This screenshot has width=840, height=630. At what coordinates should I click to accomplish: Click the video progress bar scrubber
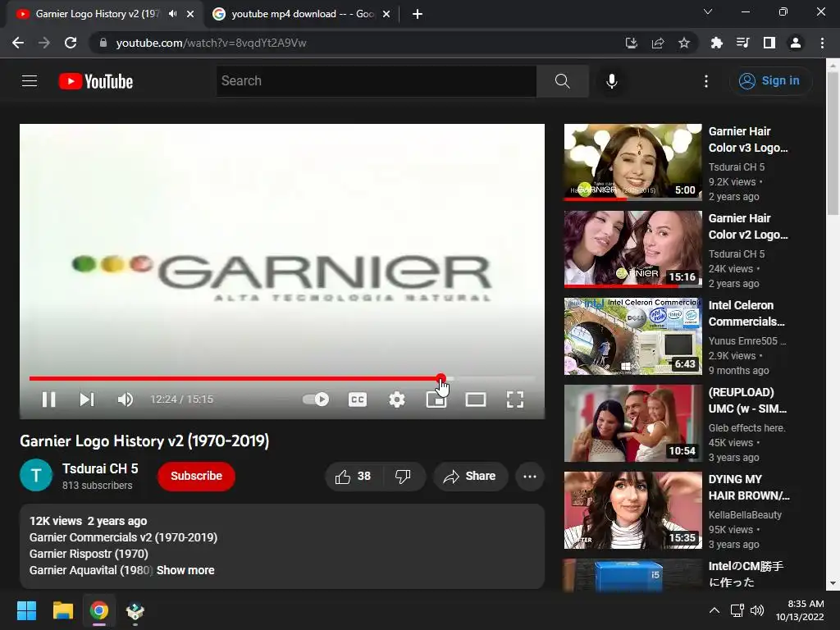(441, 378)
